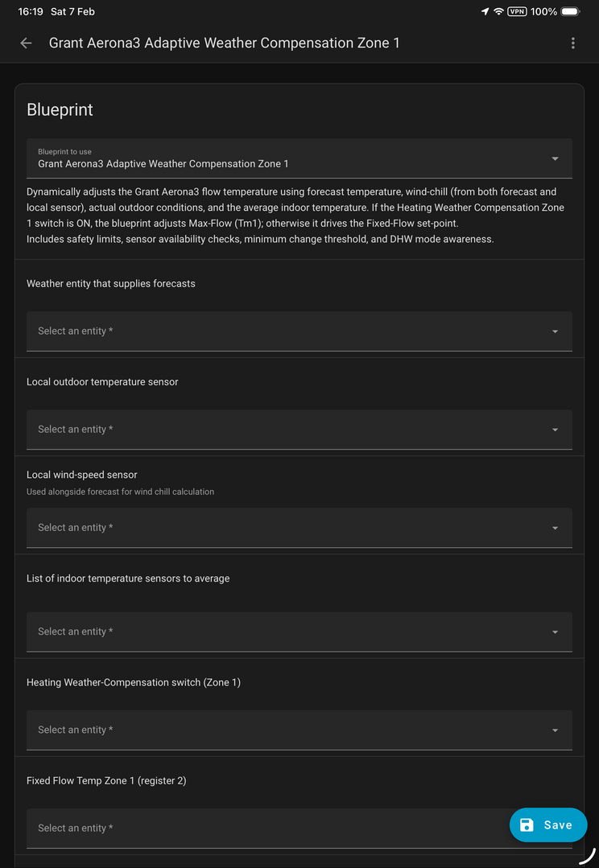Click the wind chill calculation helper text
This screenshot has height=868, width=599.
click(120, 492)
